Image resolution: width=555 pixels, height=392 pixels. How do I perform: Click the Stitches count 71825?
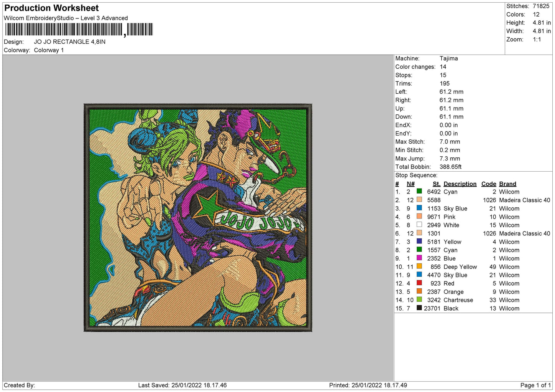(x=541, y=6)
